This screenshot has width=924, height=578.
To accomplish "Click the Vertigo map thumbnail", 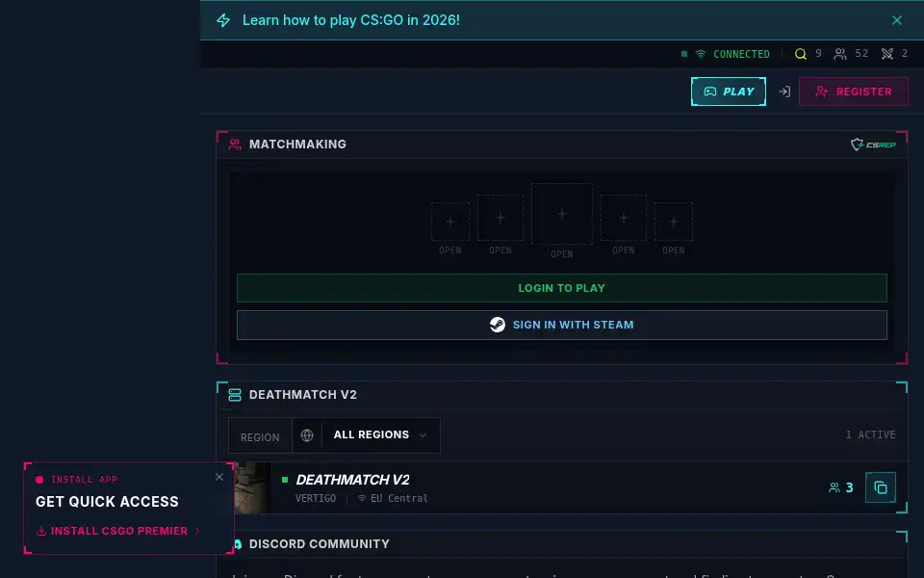I will coord(253,487).
